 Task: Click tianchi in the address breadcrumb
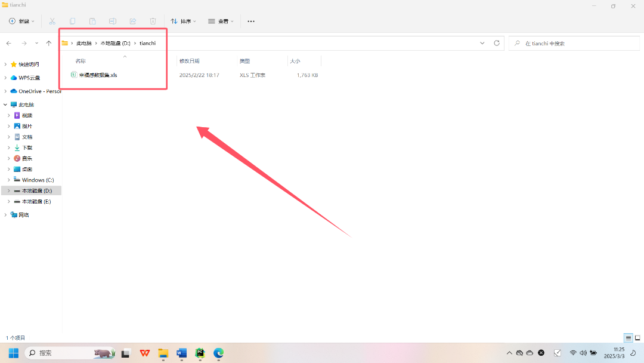147,43
